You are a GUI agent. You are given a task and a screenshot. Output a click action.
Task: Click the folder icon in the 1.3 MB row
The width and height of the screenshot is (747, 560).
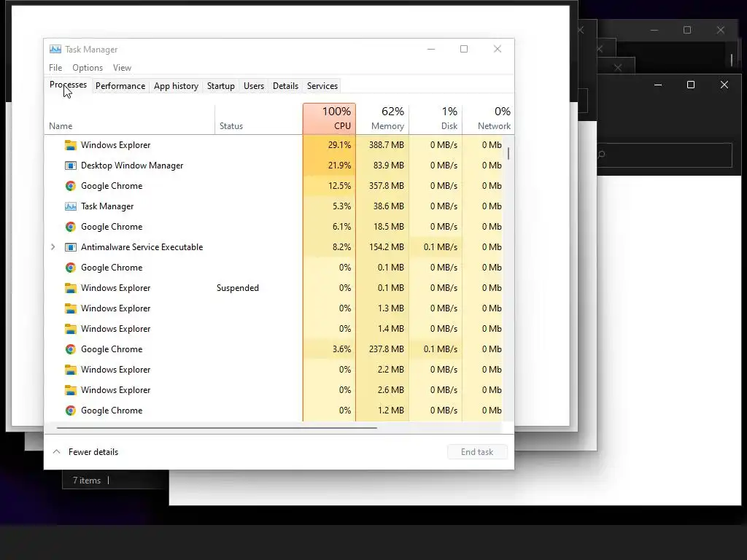tap(71, 308)
